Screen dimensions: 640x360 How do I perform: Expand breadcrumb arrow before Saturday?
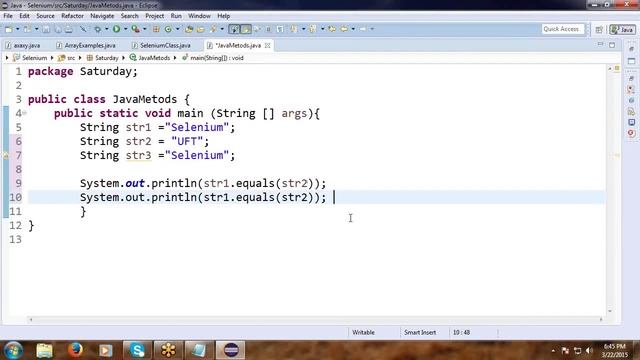point(80,58)
